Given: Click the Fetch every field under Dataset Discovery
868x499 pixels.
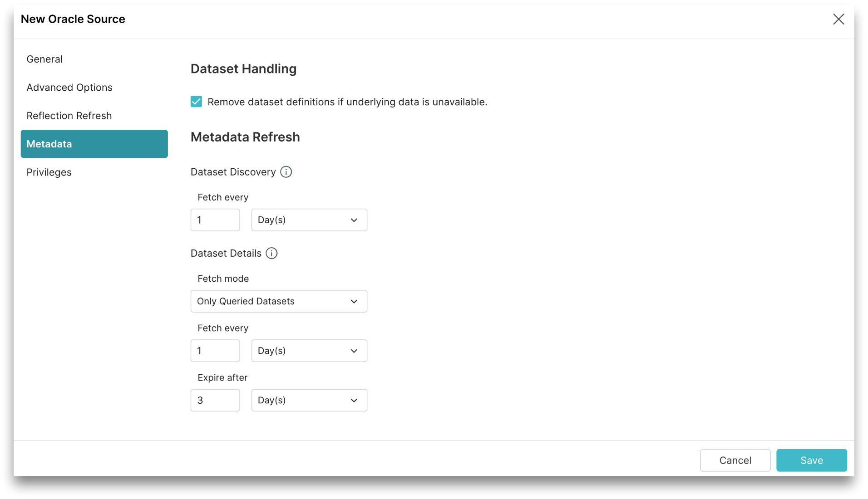Looking at the screenshot, I should point(215,220).
